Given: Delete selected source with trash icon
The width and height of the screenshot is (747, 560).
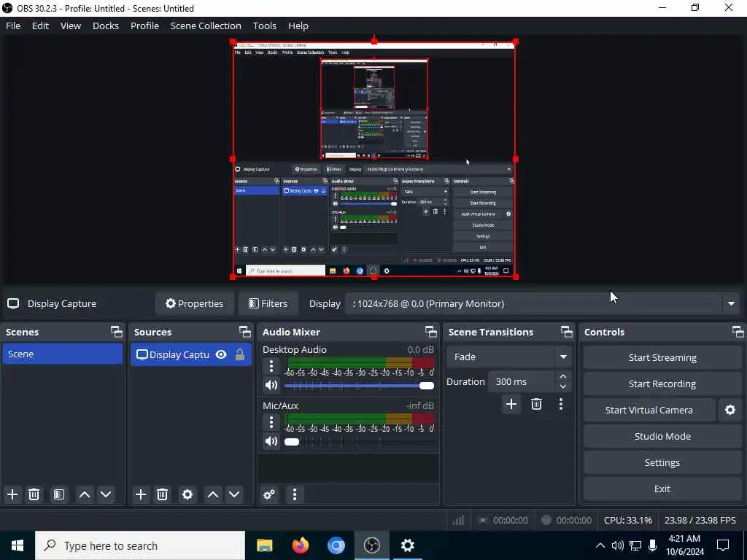Looking at the screenshot, I should 162,494.
